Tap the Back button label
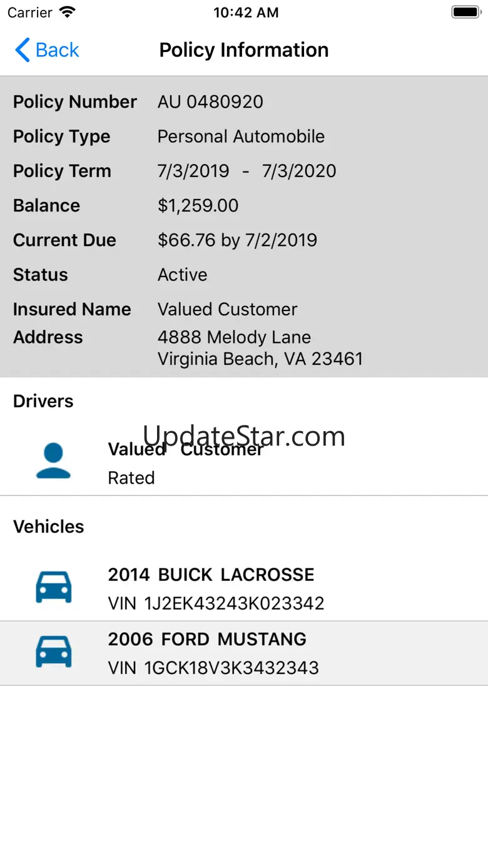The width and height of the screenshot is (488, 868). (57, 50)
